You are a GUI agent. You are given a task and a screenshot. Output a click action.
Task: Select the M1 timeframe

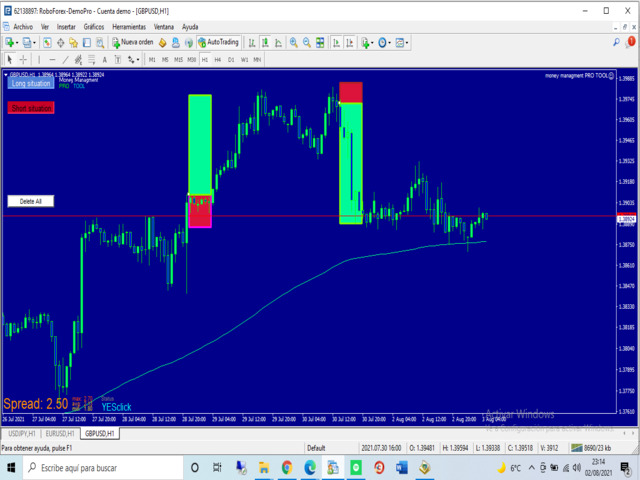pos(152,60)
